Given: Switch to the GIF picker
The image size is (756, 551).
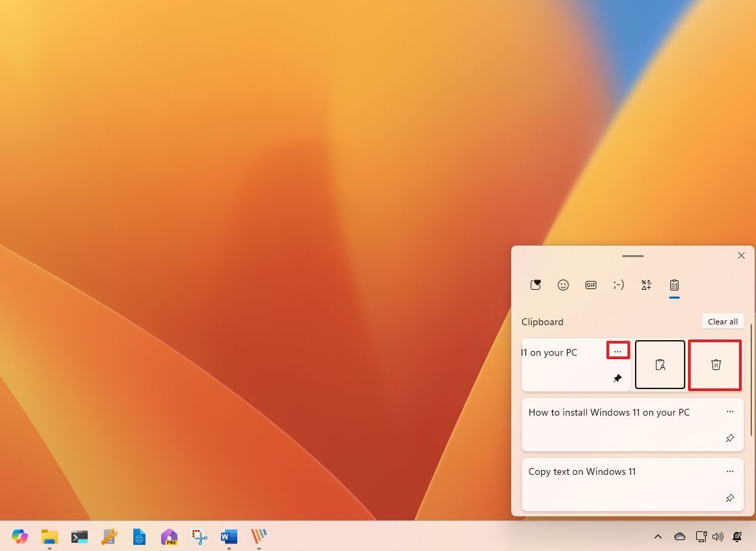Looking at the screenshot, I should [591, 285].
